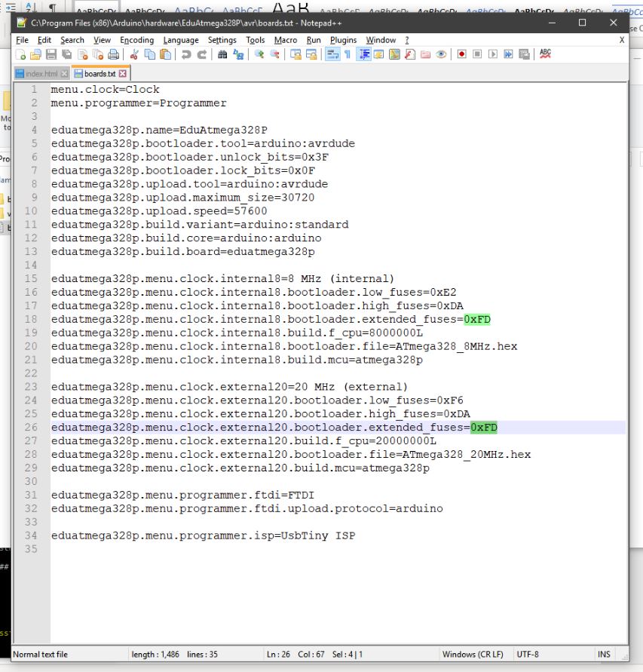This screenshot has width=643, height=672.
Task: Click the UTF-8 encoding status field
Action: 528,655
